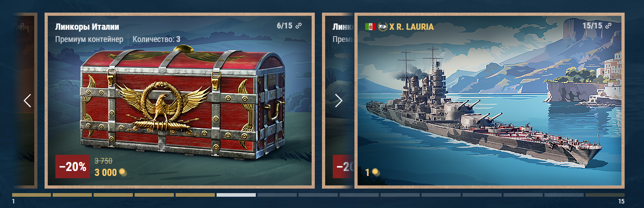Click the Italian flag icon near R. LAURIA
Image resolution: width=644 pixels, height=208 pixels.
pos(370,27)
